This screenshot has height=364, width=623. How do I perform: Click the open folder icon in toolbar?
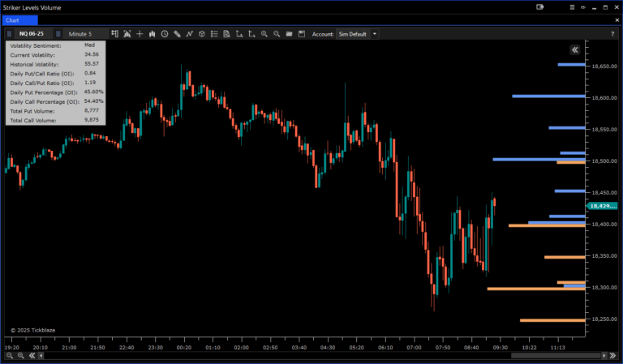tap(289, 34)
